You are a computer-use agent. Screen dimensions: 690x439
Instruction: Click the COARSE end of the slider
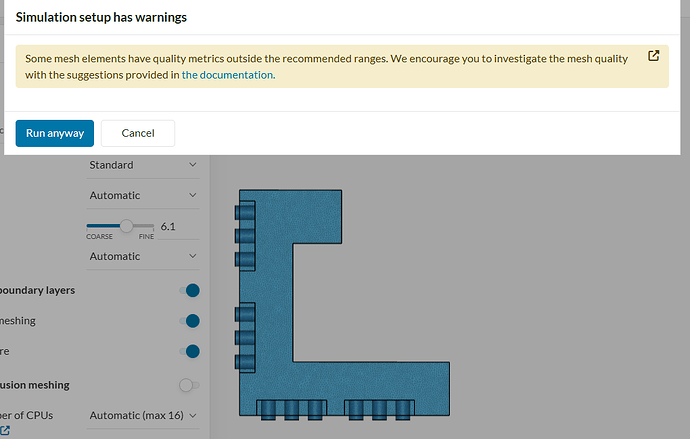click(x=99, y=236)
